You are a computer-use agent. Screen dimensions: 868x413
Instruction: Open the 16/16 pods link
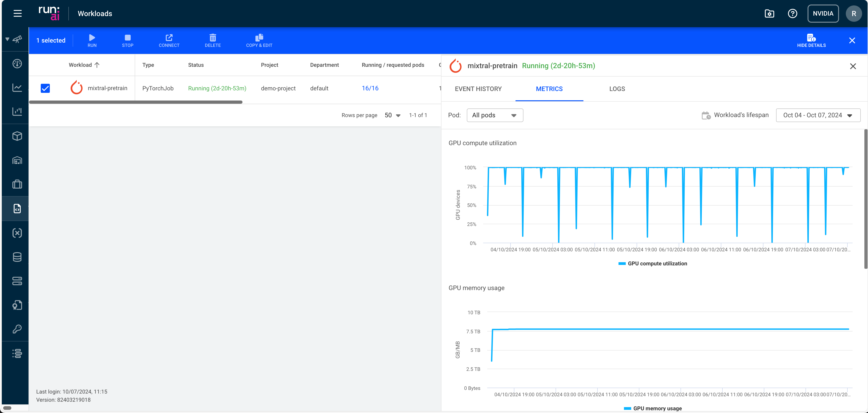click(370, 88)
